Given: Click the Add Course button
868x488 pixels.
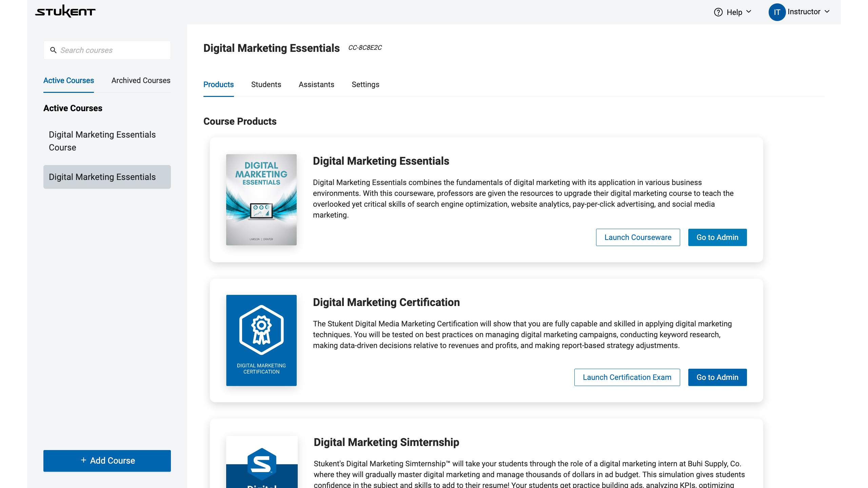Looking at the screenshot, I should pos(107,461).
